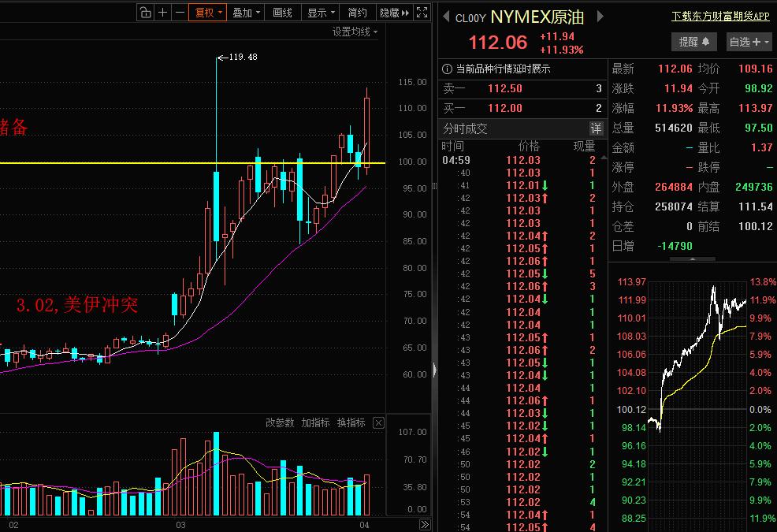777x532 pixels.
Task: Click the tick list scroll up arrow
Action: tap(604, 158)
